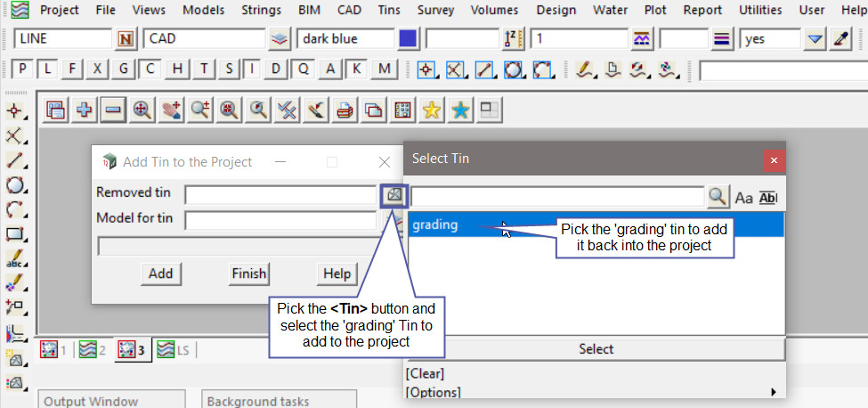868x408 pixels.
Task: Click the Select Tin search text box
Action: click(558, 197)
